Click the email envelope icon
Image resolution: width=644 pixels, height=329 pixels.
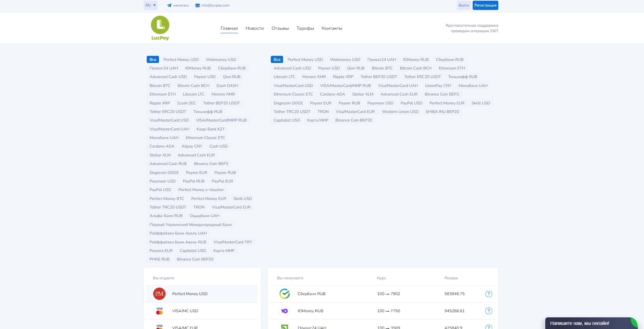pos(197,5)
